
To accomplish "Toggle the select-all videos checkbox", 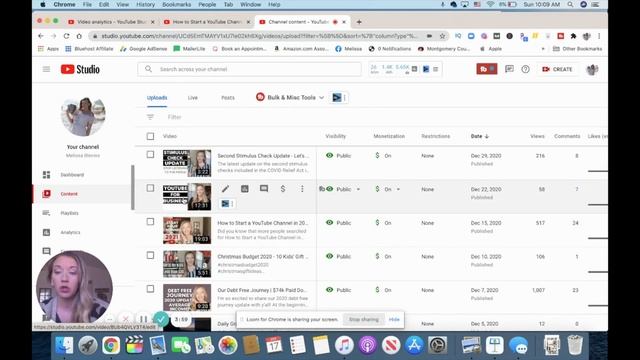I will (150, 136).
